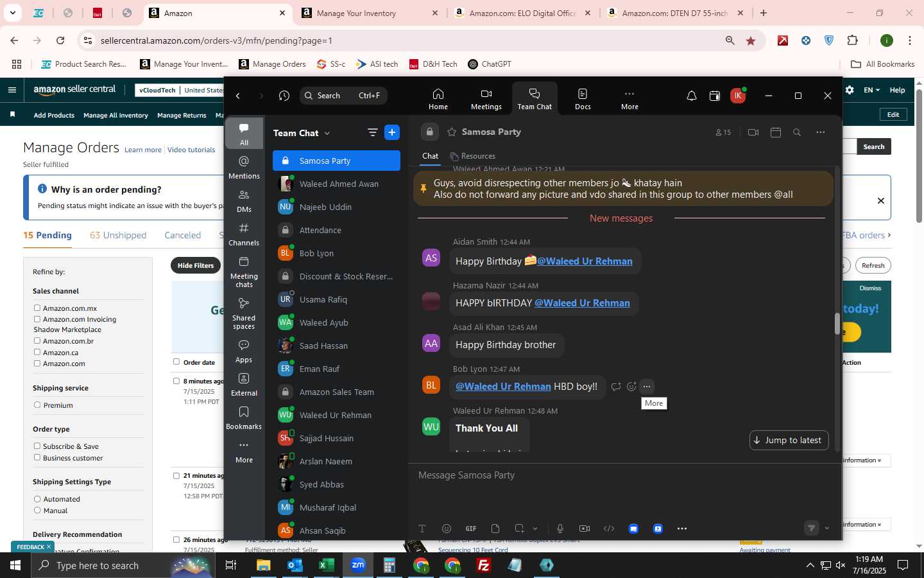The image size is (924, 578).
Task: Open Waleed Ahmed Awan chat
Action: (336, 184)
